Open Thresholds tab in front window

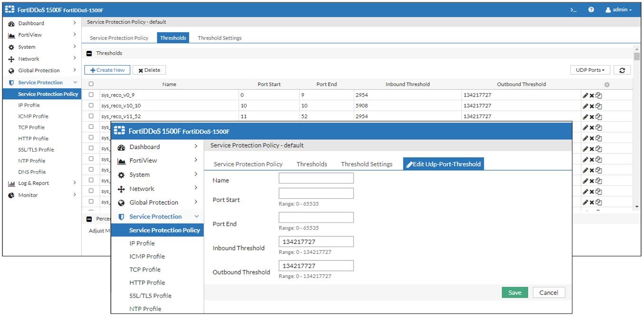tap(312, 164)
